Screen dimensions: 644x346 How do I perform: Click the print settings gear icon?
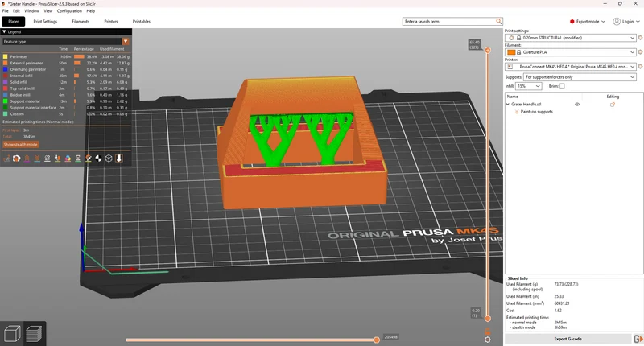[x=640, y=38]
